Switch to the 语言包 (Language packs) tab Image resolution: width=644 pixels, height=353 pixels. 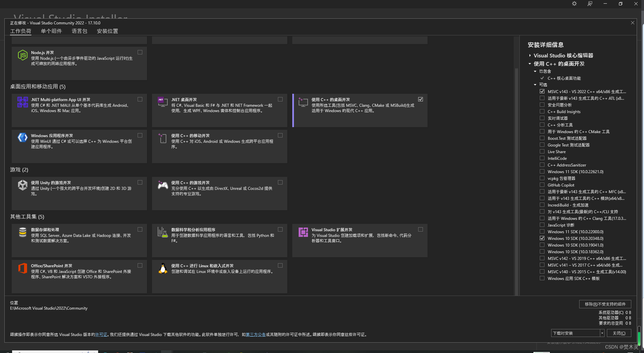(x=79, y=31)
